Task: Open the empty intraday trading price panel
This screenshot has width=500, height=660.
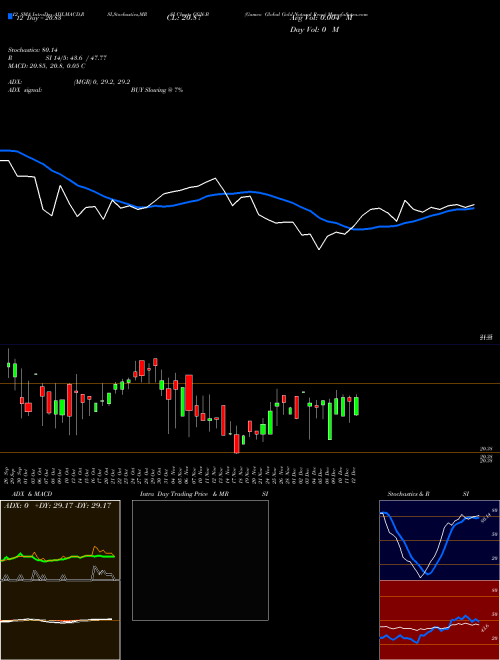Action: point(200,560)
